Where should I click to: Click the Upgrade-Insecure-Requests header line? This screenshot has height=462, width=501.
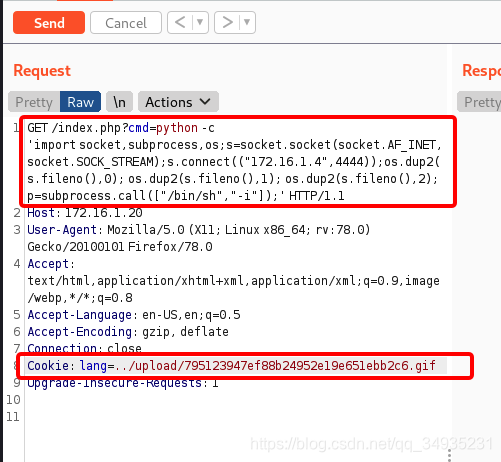123,383
